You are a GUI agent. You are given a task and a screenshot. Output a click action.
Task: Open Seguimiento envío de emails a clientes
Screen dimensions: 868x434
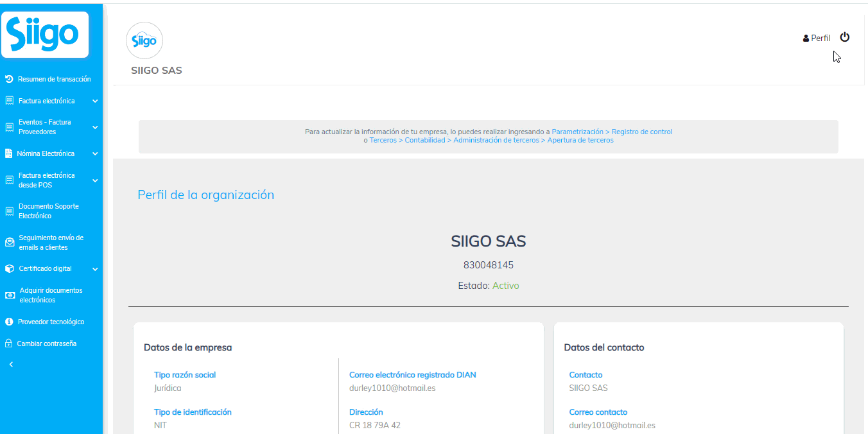(x=51, y=243)
